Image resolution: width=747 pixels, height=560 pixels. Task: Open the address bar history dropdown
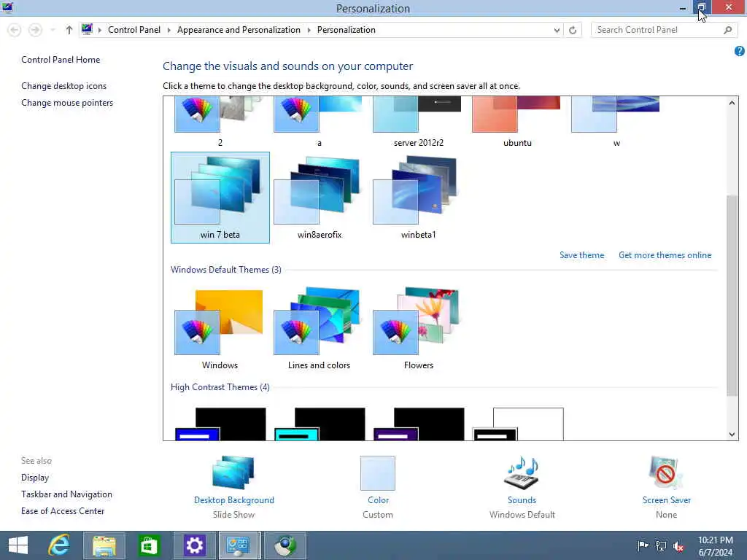557,30
